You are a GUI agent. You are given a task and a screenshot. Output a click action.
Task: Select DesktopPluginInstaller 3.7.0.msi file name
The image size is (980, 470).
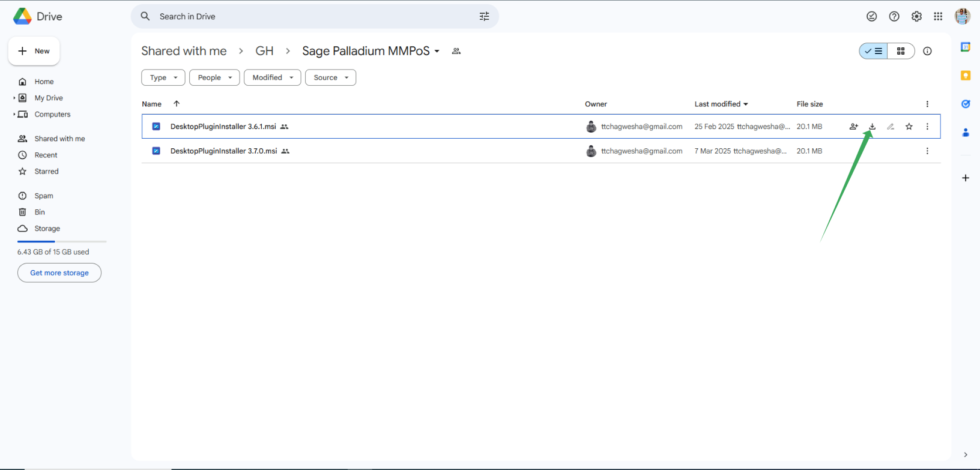223,151
